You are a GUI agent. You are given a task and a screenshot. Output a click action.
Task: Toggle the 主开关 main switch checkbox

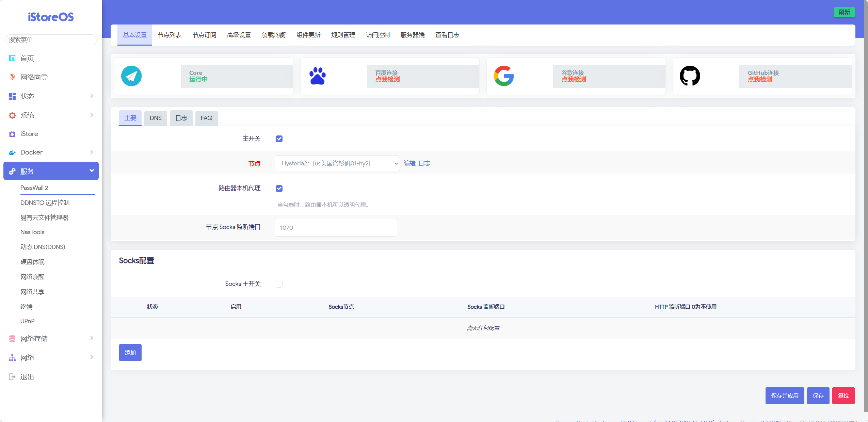[x=279, y=139]
